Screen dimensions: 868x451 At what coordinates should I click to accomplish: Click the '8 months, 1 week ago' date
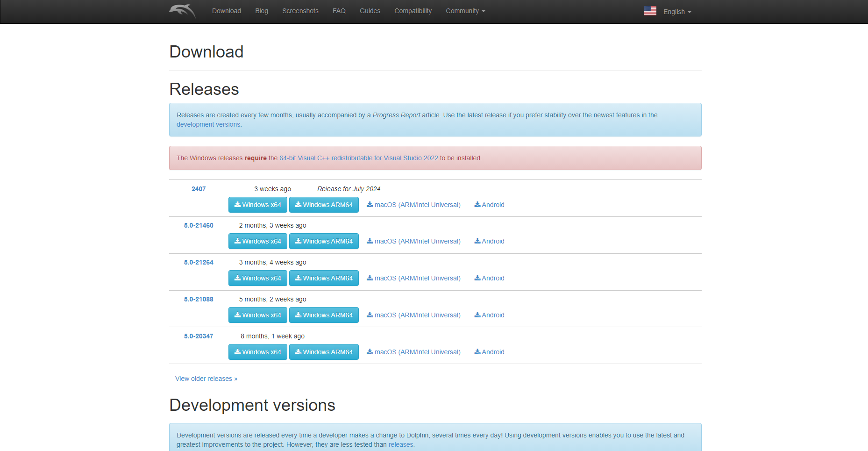click(x=272, y=336)
